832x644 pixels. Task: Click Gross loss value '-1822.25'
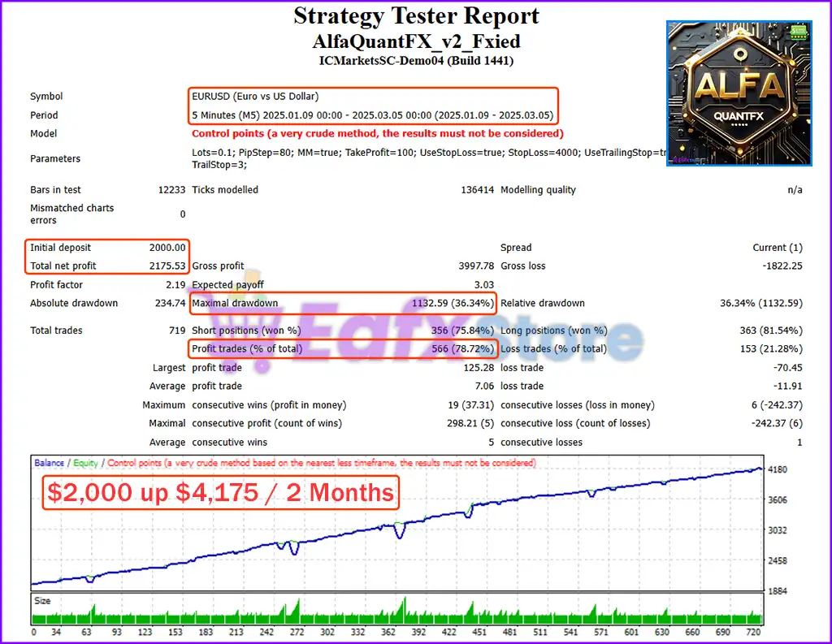click(x=782, y=266)
